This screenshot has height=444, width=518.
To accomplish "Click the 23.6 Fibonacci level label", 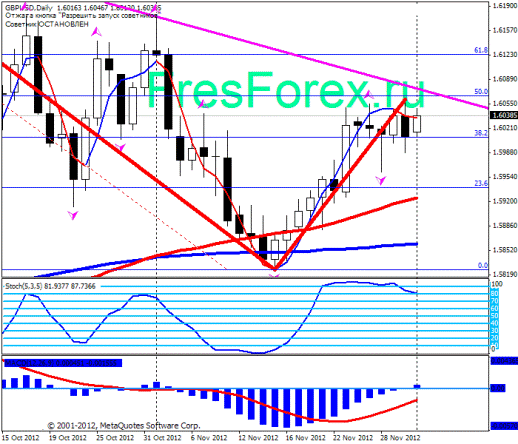I will pyautogui.click(x=481, y=183).
